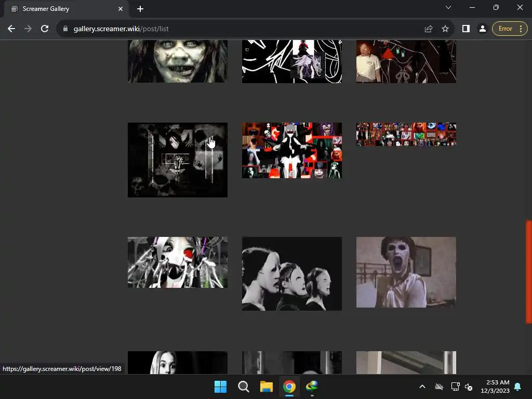Open the green zombie face thumbnail

click(x=178, y=61)
